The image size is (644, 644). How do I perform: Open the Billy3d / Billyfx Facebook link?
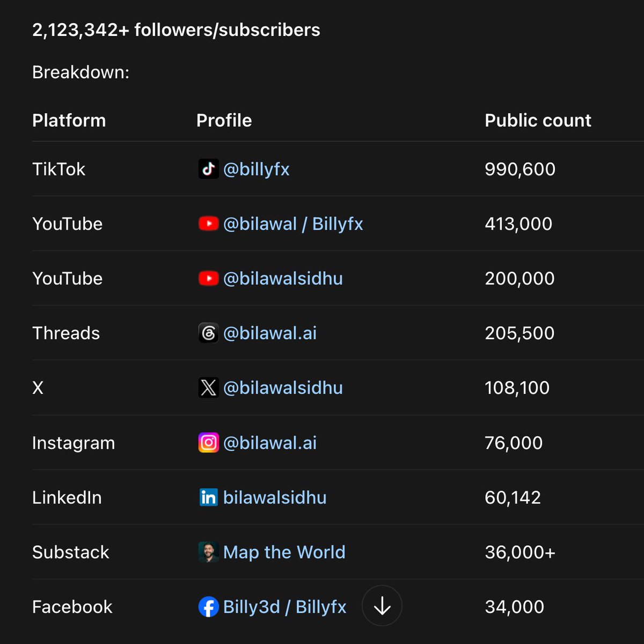click(284, 607)
